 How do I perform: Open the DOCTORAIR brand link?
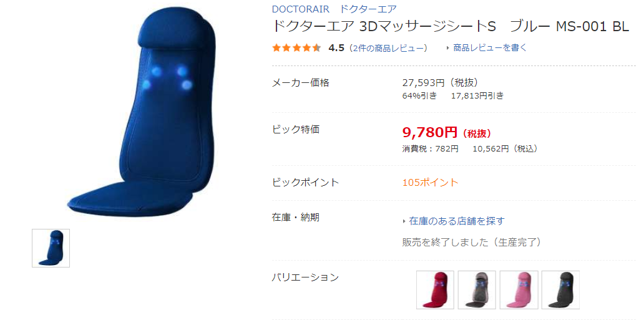coord(300,9)
